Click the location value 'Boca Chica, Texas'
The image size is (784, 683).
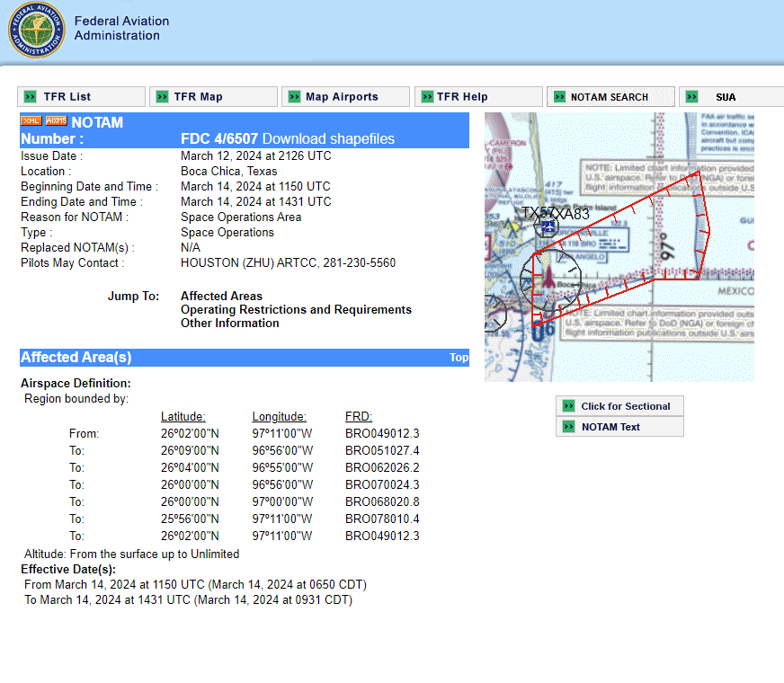[229, 171]
